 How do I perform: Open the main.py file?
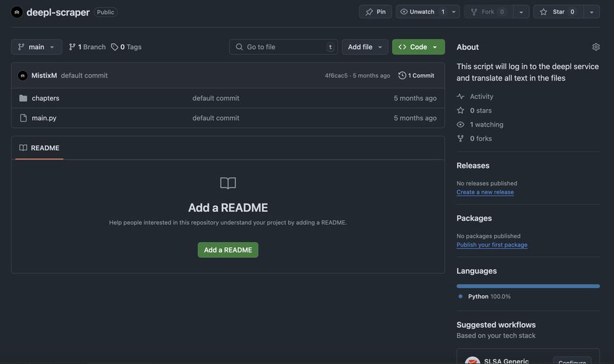click(44, 118)
